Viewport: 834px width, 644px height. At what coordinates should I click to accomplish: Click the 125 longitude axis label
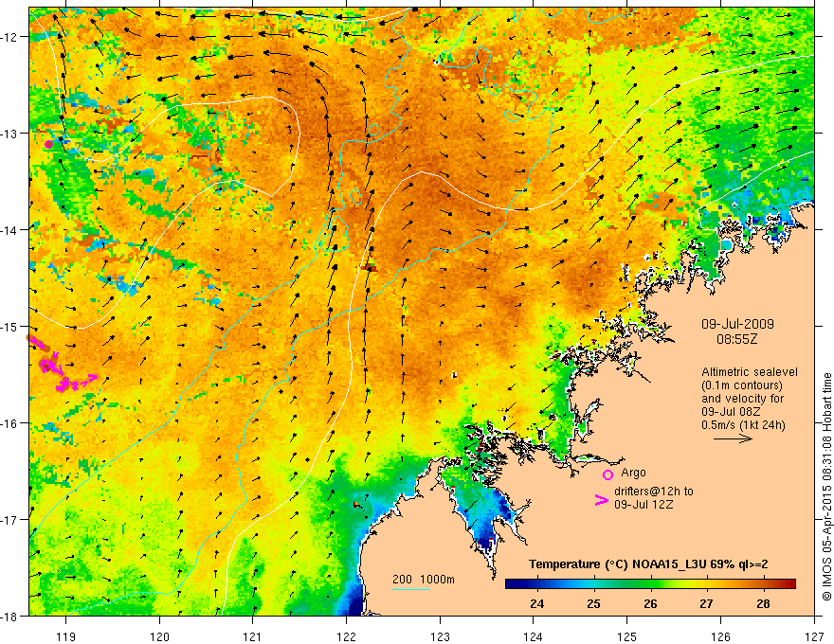pyautogui.click(x=627, y=636)
